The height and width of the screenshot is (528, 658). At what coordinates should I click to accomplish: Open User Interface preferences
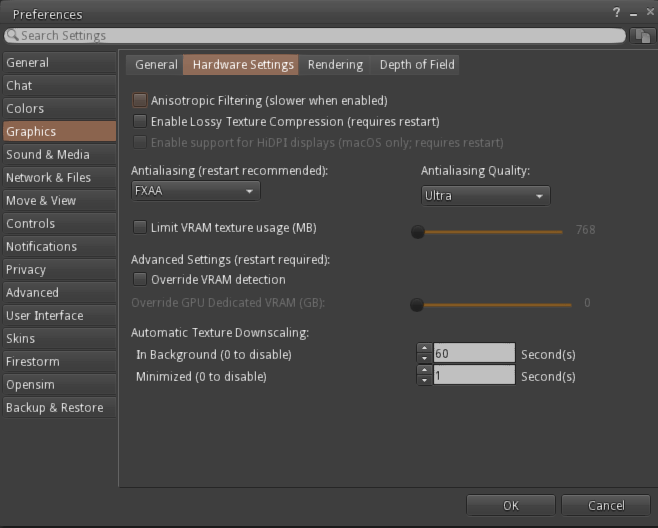pos(60,316)
